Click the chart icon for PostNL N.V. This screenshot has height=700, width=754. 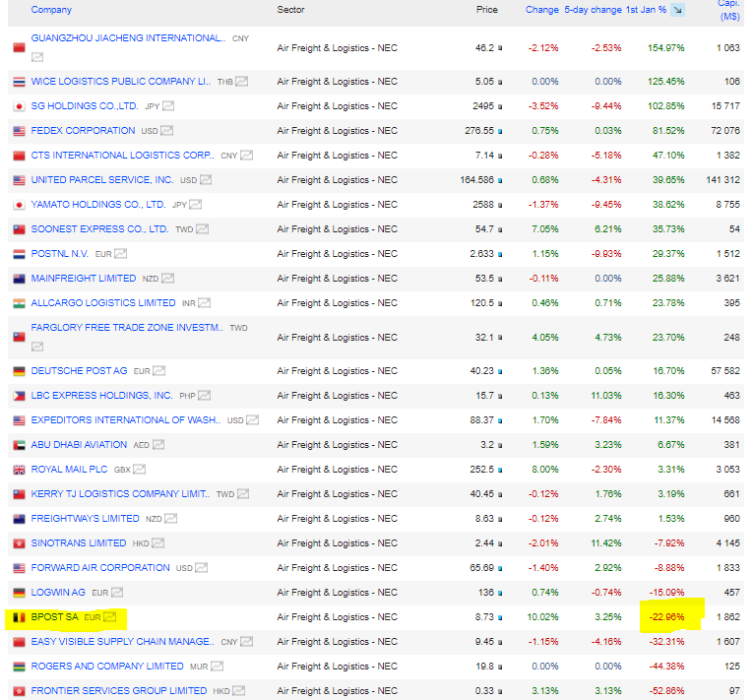click(121, 254)
